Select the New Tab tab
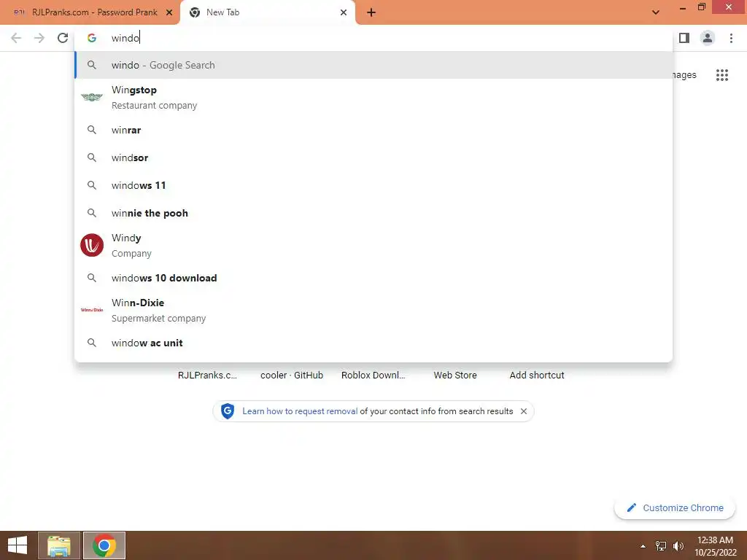This screenshot has width=747, height=560. pos(267,12)
